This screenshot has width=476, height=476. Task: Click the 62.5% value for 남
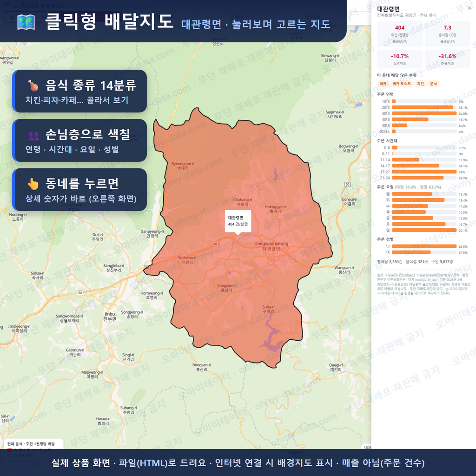(463, 246)
